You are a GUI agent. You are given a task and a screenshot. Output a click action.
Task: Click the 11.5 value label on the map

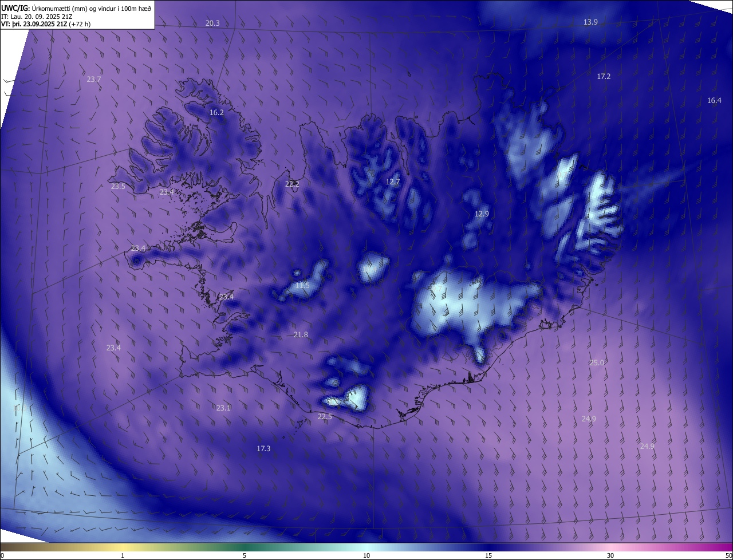[x=302, y=286]
